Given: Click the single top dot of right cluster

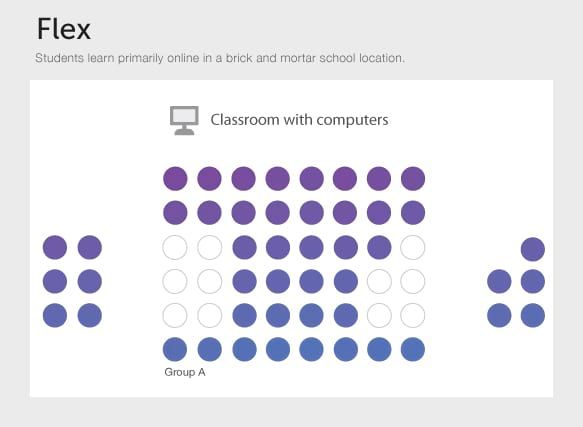Looking at the screenshot, I should point(533,249).
